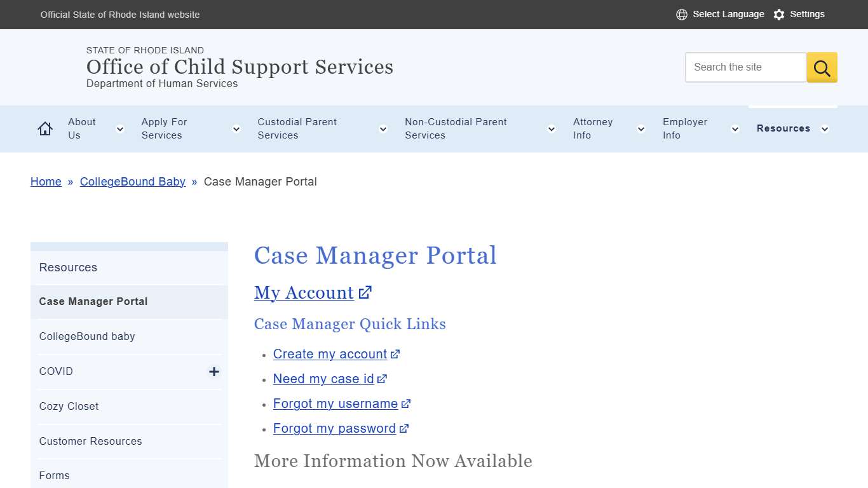Click external link icon next to Need my case id

pos(383,378)
